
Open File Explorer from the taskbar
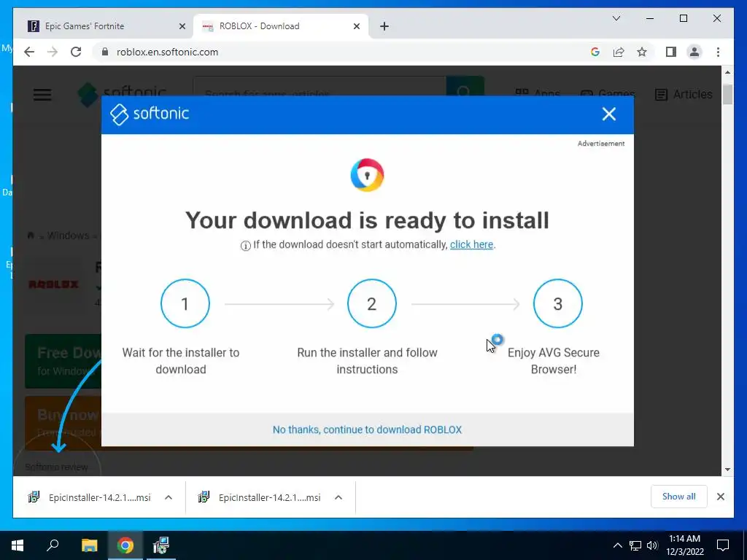tap(89, 545)
